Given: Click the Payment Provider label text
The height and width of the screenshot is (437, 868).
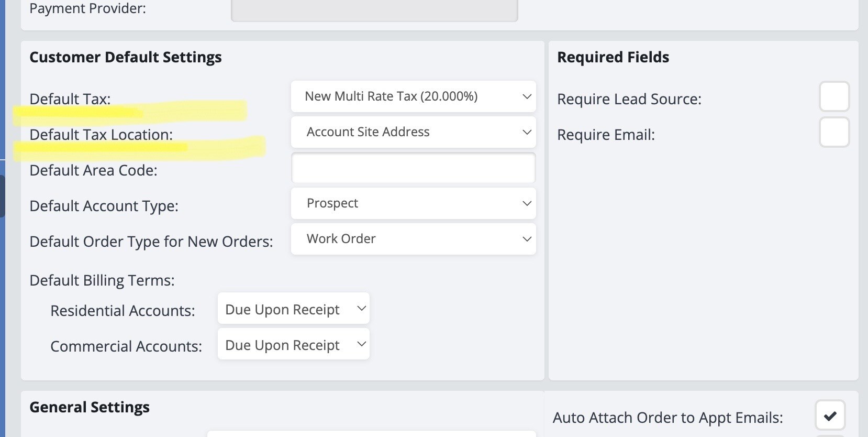Looking at the screenshot, I should 88,8.
